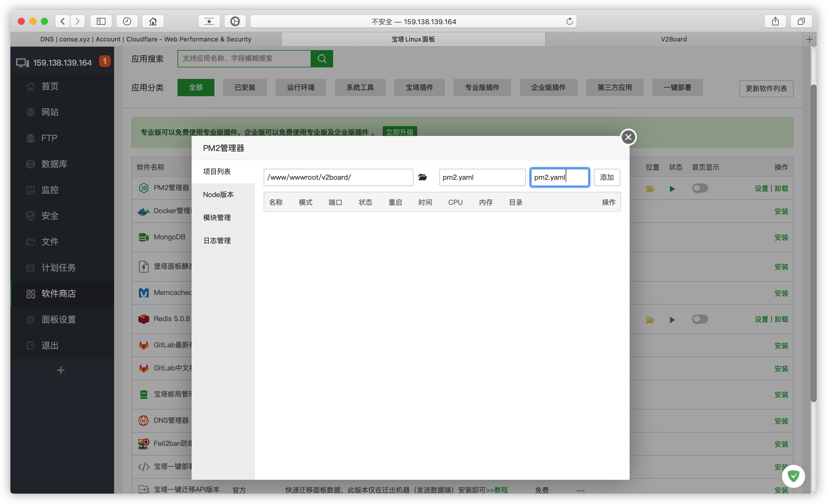The height and width of the screenshot is (504, 827).
Task: Select 一键部署 category filter
Action: pos(677,88)
